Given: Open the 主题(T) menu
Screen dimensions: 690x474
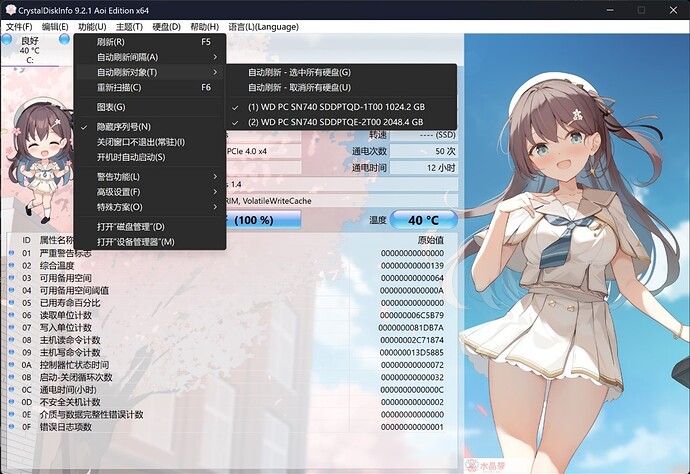Looking at the screenshot, I should 128,26.
